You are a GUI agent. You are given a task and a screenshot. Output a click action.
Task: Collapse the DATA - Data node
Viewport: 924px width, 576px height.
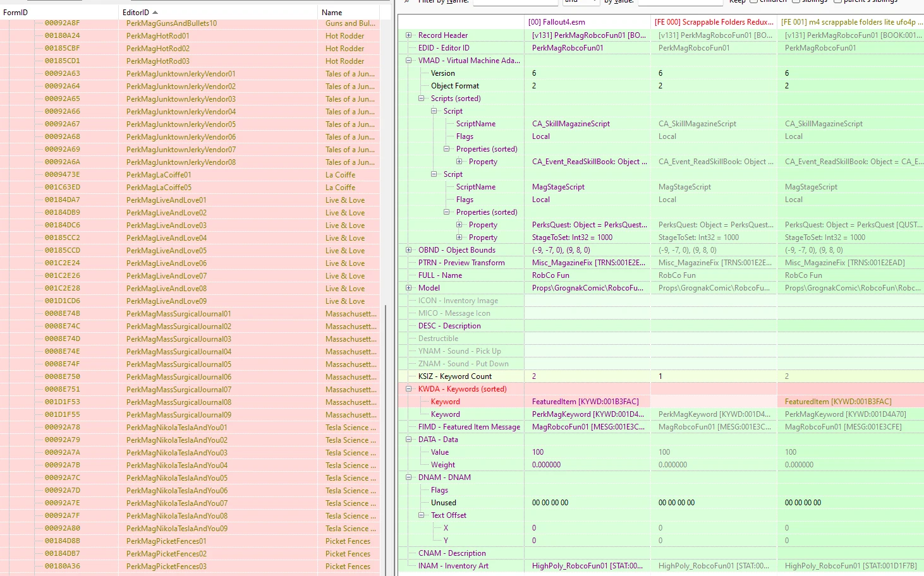(x=408, y=440)
